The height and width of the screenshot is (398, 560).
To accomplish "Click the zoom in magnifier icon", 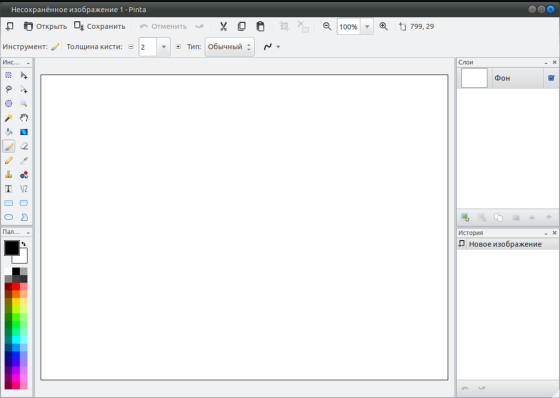I will (x=384, y=26).
